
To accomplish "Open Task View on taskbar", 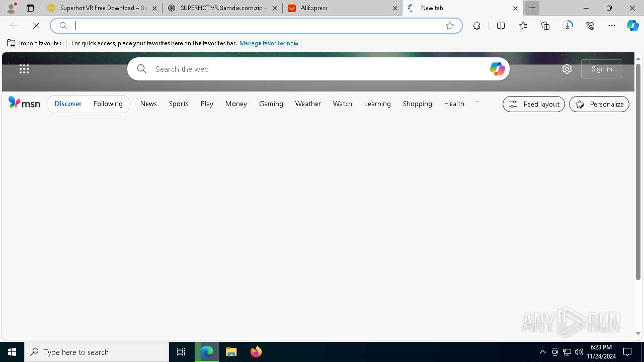I will pos(181,352).
